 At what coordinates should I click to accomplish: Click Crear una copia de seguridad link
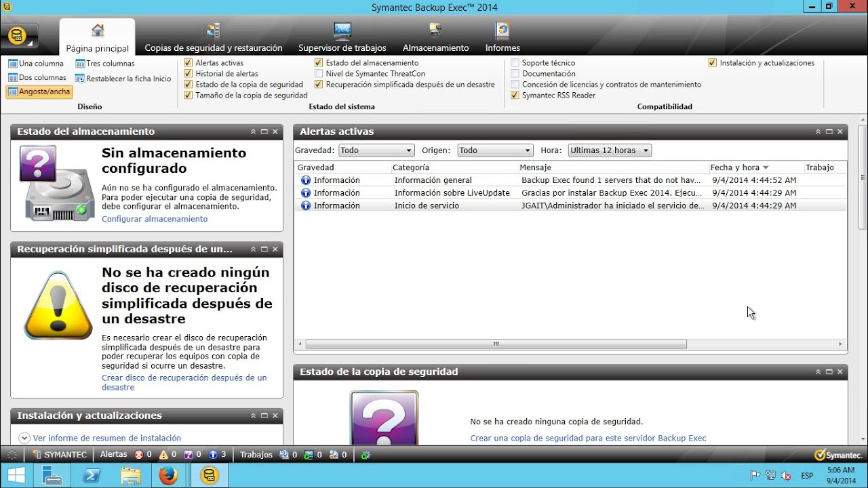588,439
